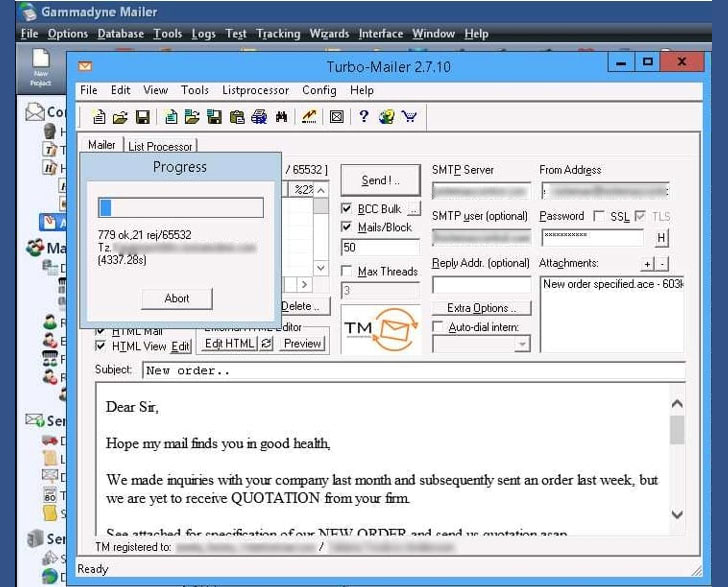Click the blue question mark Help icon

[363, 117]
